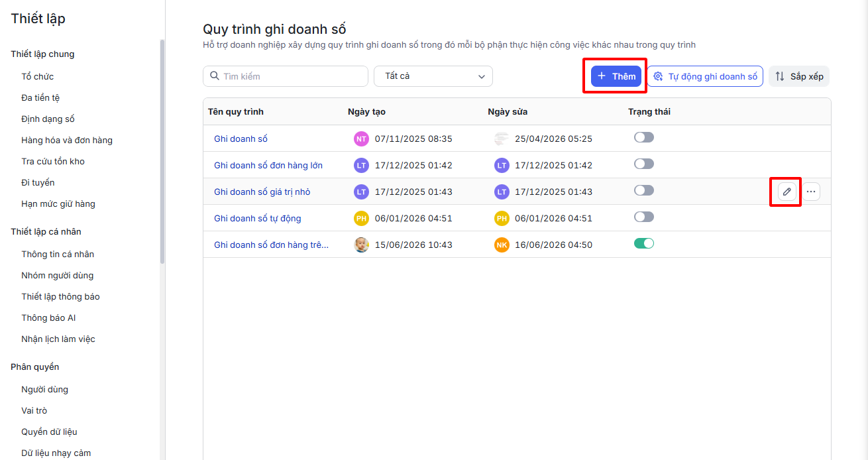Screen dimensions: 868x460
Task: Click the Phân quyền section header
Action: coord(35,367)
